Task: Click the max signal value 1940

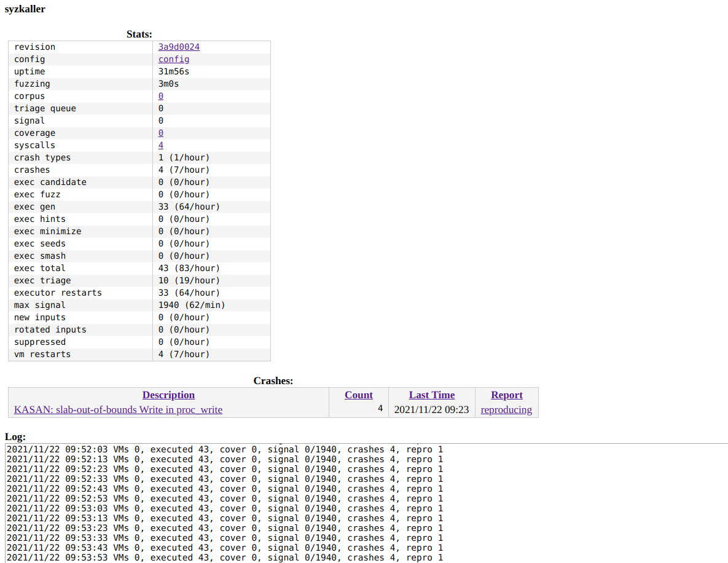Action: (169, 305)
